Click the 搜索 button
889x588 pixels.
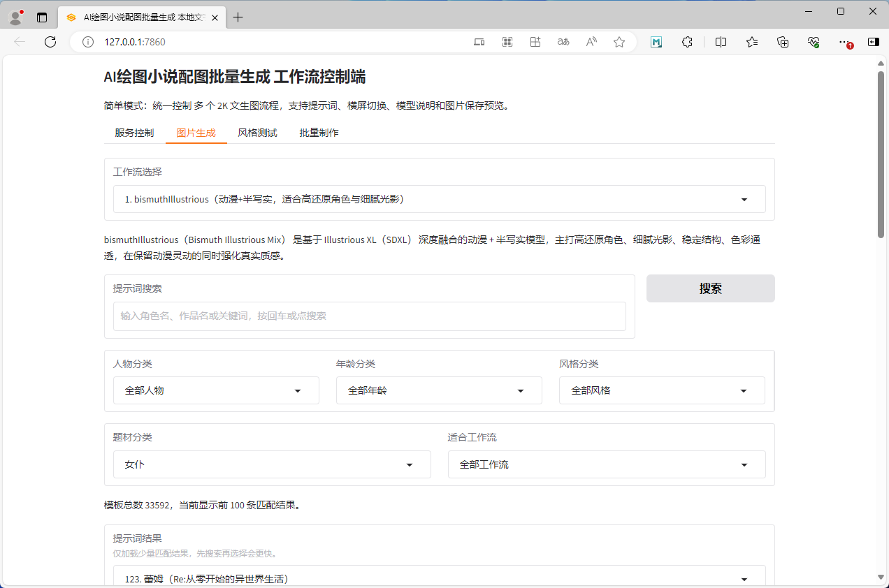(x=710, y=288)
